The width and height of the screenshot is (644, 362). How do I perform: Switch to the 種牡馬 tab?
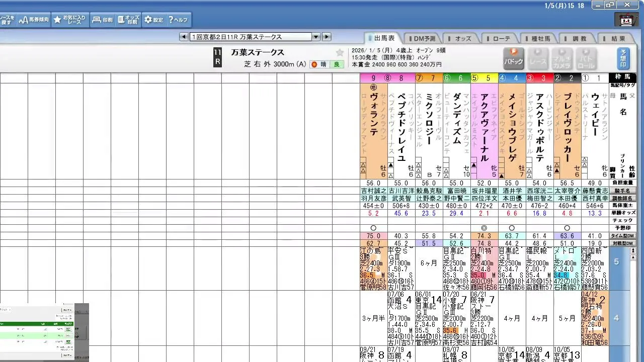538,39
